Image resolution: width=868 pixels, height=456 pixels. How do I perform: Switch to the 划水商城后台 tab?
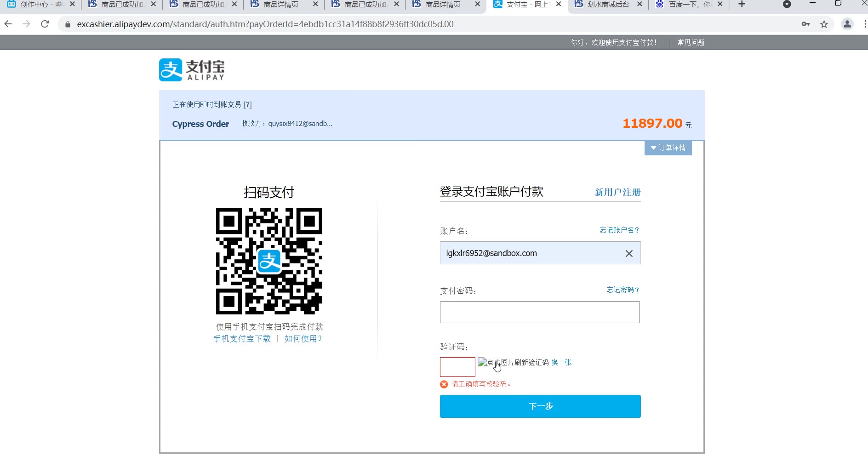pyautogui.click(x=608, y=5)
